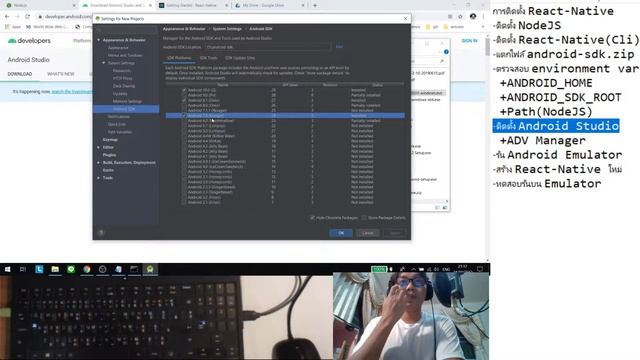Bookmark this page with the star icon
The image size is (640, 360).
[460, 16]
